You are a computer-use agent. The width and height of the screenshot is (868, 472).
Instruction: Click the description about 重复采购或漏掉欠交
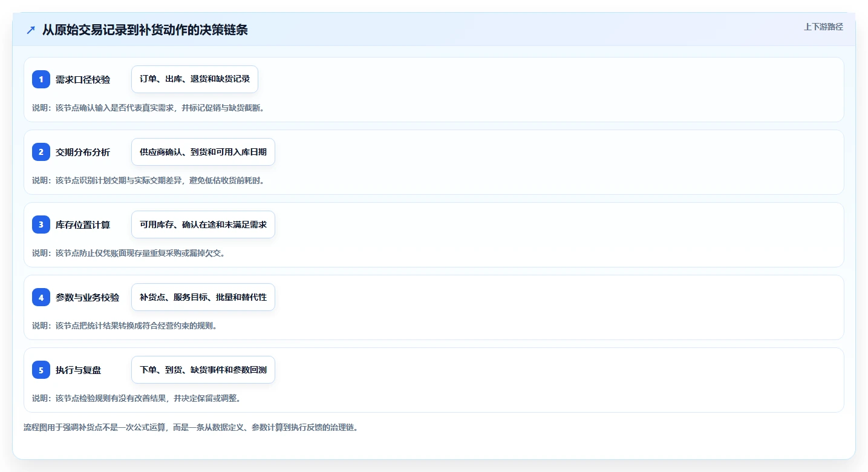click(x=129, y=253)
